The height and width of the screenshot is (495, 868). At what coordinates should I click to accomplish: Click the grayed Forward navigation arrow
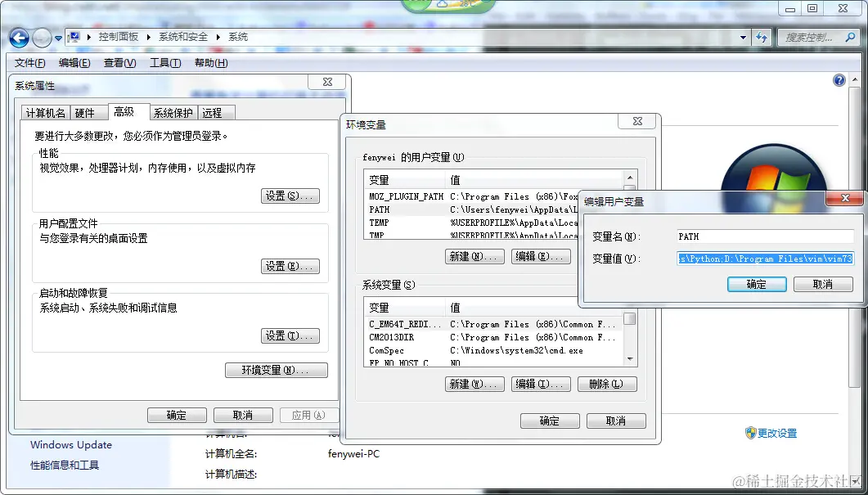[x=41, y=38]
